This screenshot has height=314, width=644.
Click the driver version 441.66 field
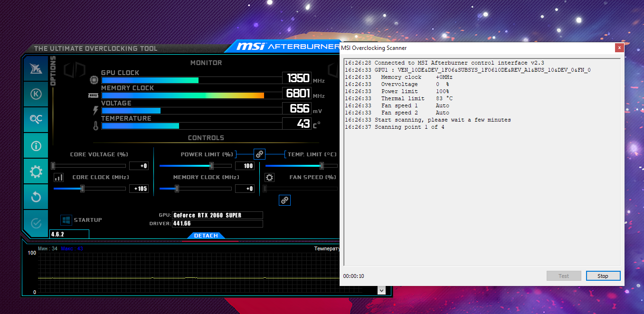[218, 224]
